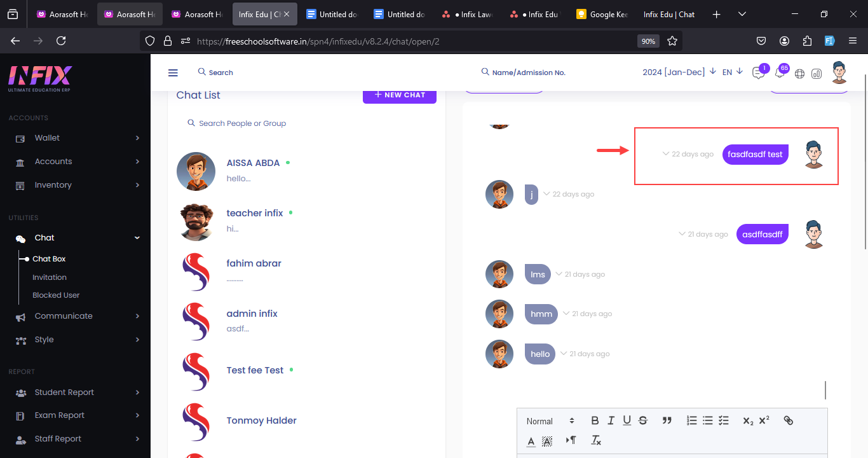
Task: Open the hamburger sidebar menu toggle
Action: (x=173, y=73)
